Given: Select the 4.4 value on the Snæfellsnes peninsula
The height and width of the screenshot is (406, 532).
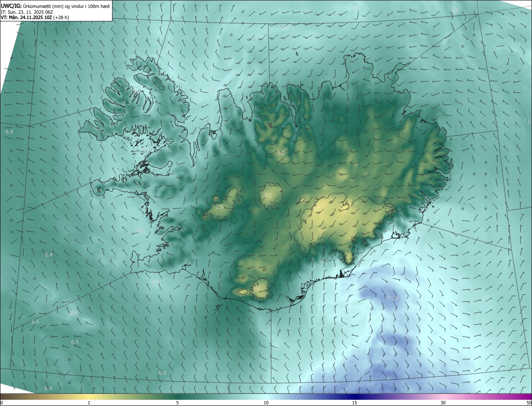Looking at the screenshot, I should pos(99,190).
